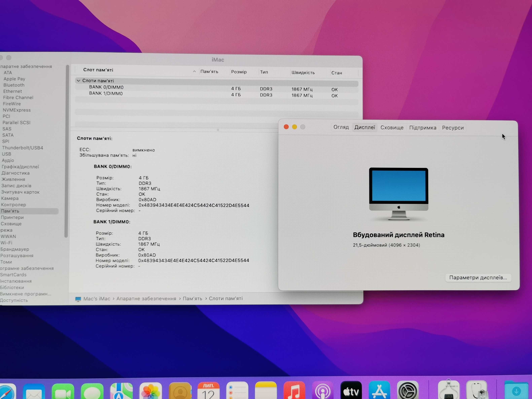Click Розмір column header
The width and height of the screenshot is (532, 399).
[x=239, y=72]
